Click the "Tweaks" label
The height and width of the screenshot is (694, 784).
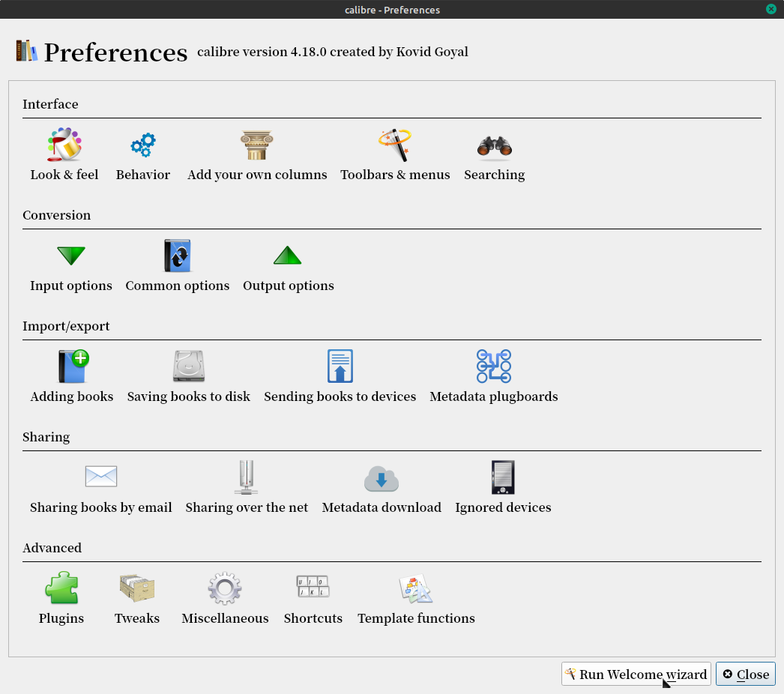click(x=137, y=618)
